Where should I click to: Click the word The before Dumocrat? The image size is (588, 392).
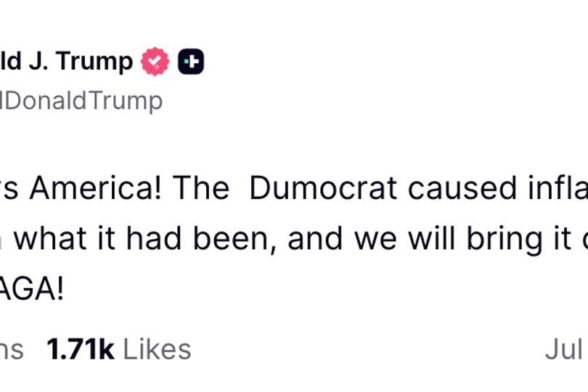click(200, 187)
